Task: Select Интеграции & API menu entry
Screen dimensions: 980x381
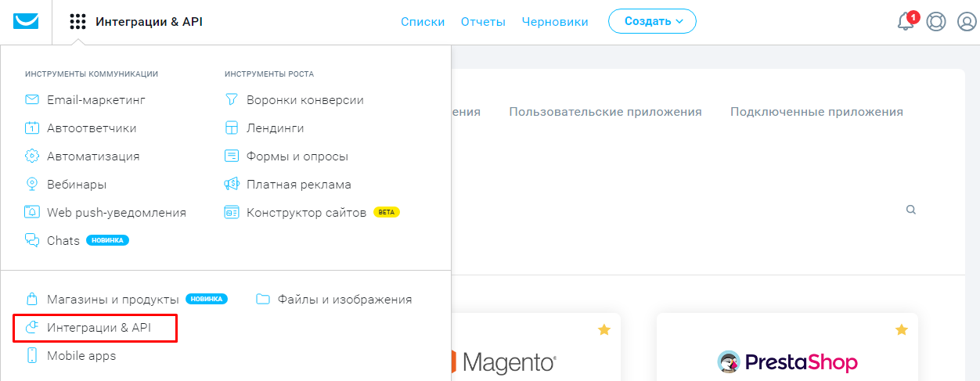Action: (99, 328)
